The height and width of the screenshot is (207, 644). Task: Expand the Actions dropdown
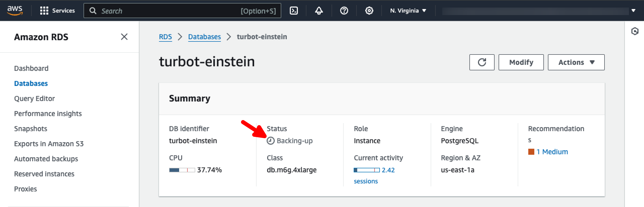(x=576, y=62)
